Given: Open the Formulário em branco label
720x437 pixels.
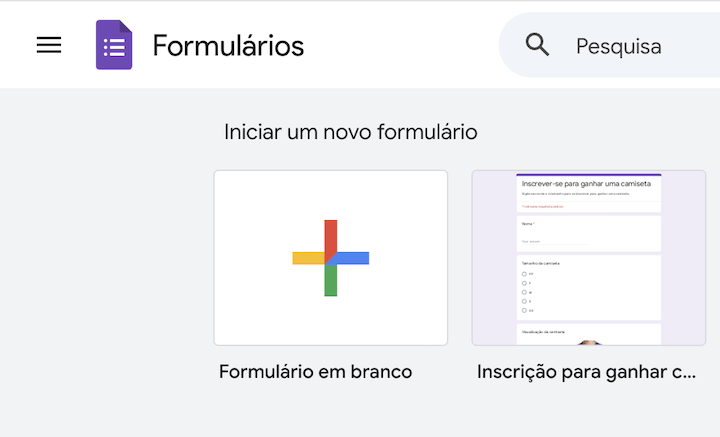Looking at the screenshot, I should [x=315, y=372].
